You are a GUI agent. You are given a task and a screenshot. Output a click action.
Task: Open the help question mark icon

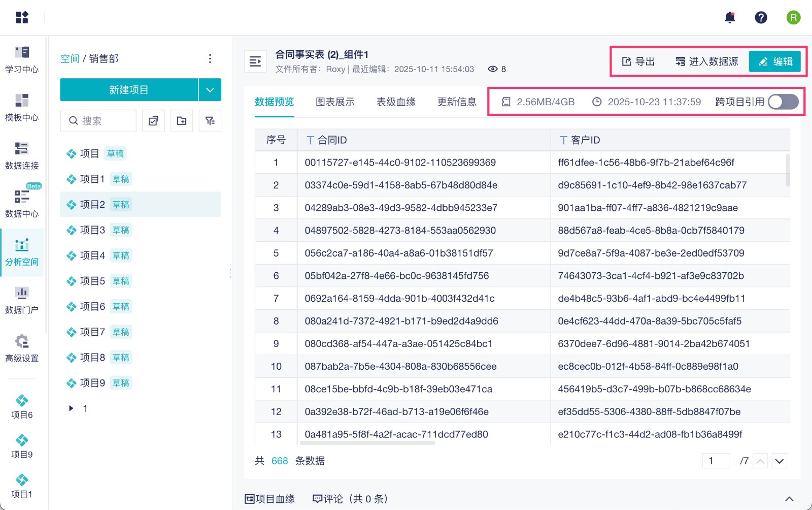pos(761,18)
